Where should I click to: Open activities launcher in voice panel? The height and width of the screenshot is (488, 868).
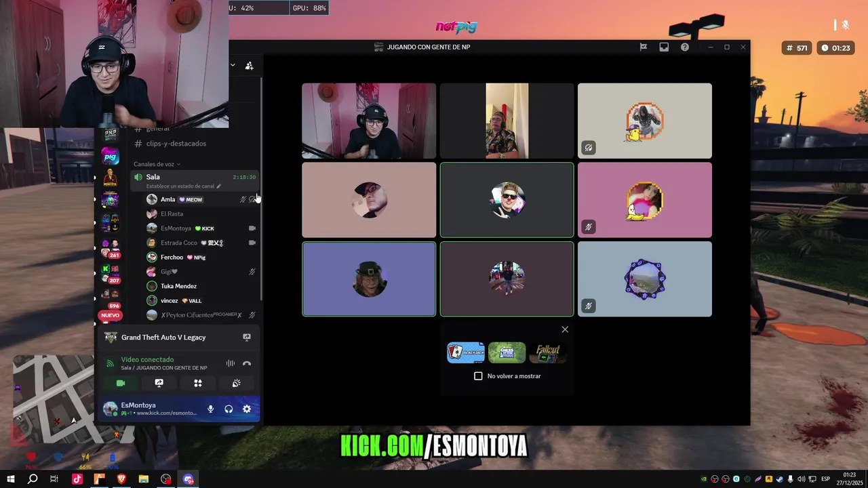198,383
